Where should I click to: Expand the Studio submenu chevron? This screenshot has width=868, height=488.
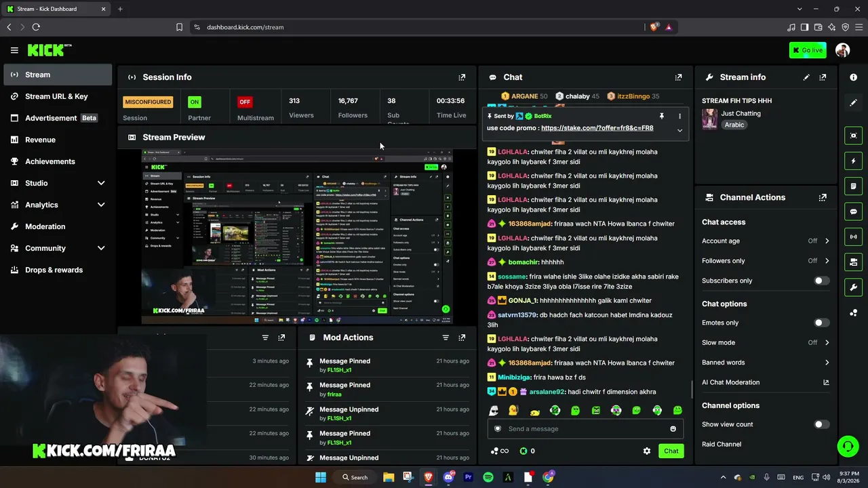[x=101, y=183]
